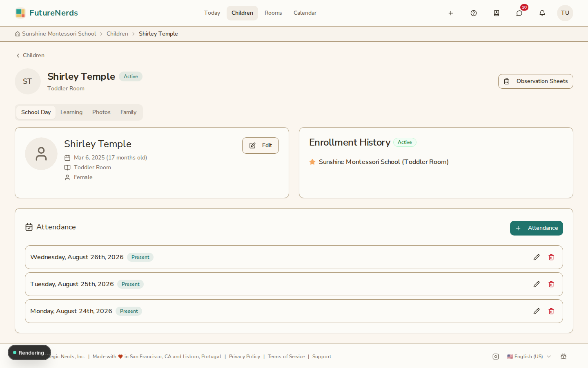Open the Terms of Service link
588x368 pixels.
click(286, 357)
